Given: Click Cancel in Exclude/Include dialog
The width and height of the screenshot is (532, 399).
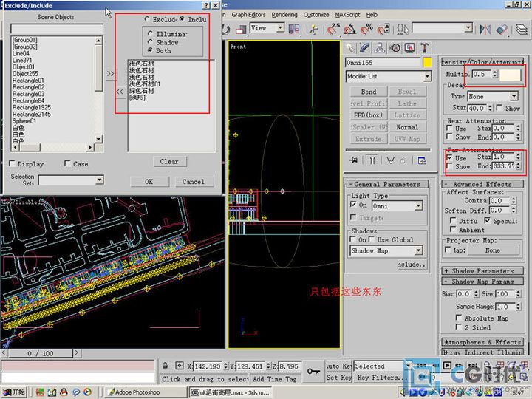Looking at the screenshot, I should click(x=194, y=182).
